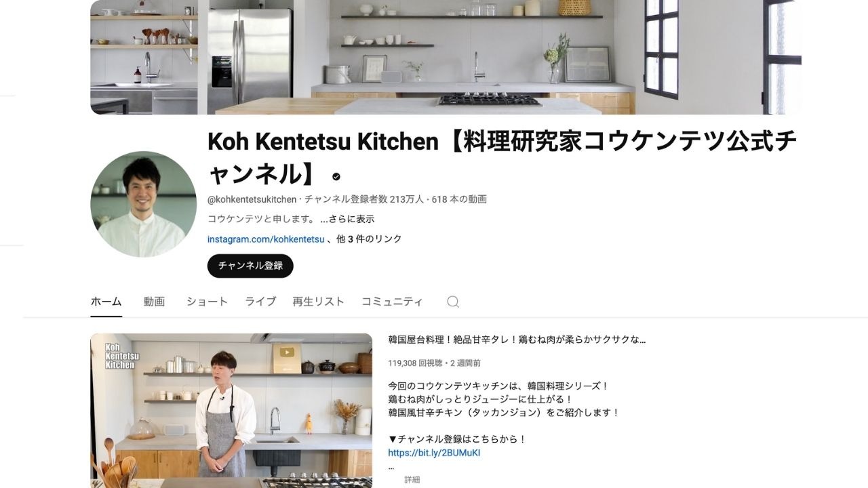Click the kitchen channel banner image
Viewport: 868px width, 488px height.
click(446, 57)
